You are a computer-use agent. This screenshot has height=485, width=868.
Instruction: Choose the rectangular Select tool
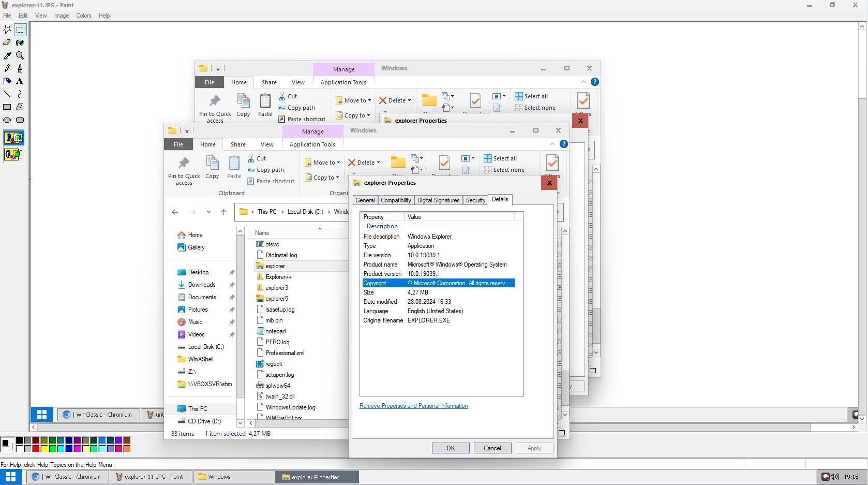coord(20,30)
